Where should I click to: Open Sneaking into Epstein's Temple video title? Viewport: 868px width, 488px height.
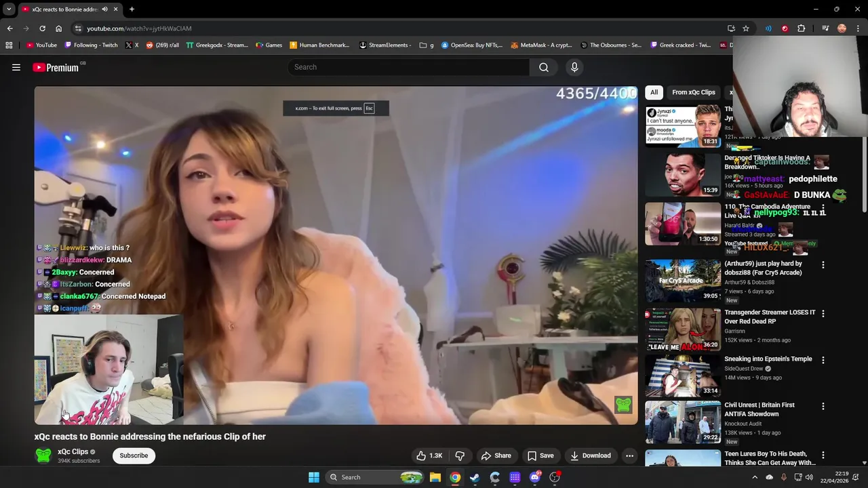coord(768,359)
